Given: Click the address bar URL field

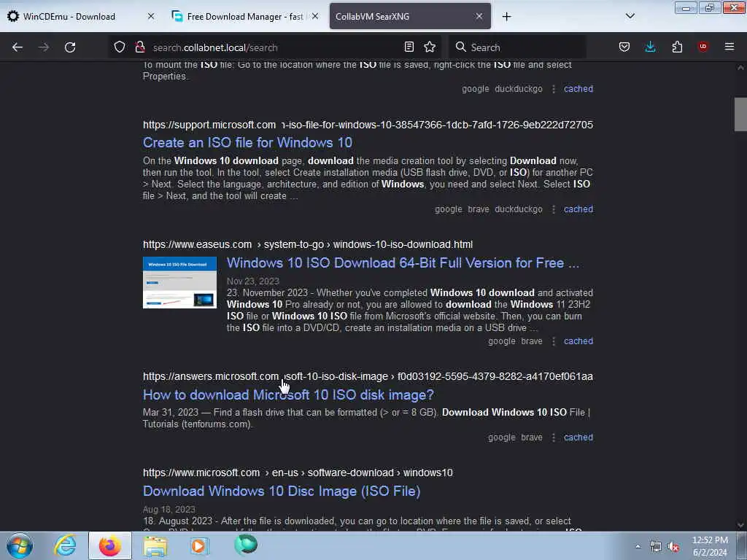Looking at the screenshot, I should [274, 47].
